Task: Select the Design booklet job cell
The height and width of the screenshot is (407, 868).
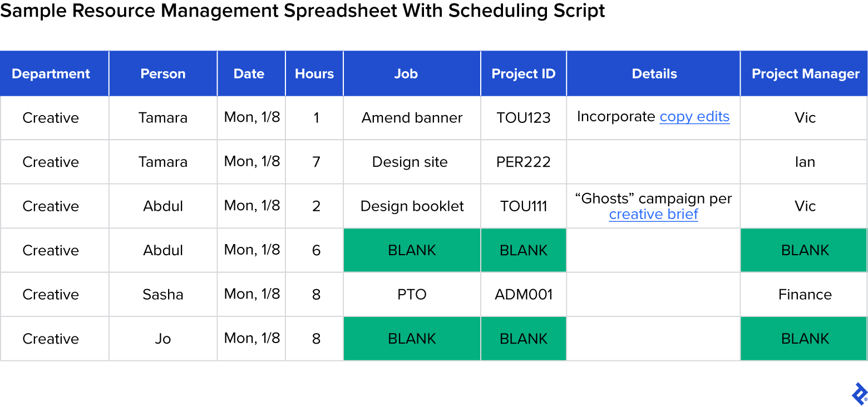Action: pos(412,206)
